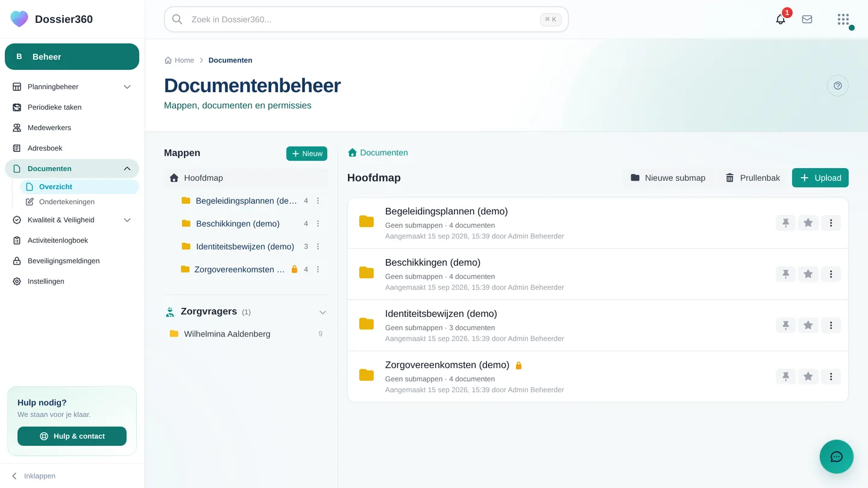Open Beveiligingsmeldingen
868x488 pixels.
72,261
